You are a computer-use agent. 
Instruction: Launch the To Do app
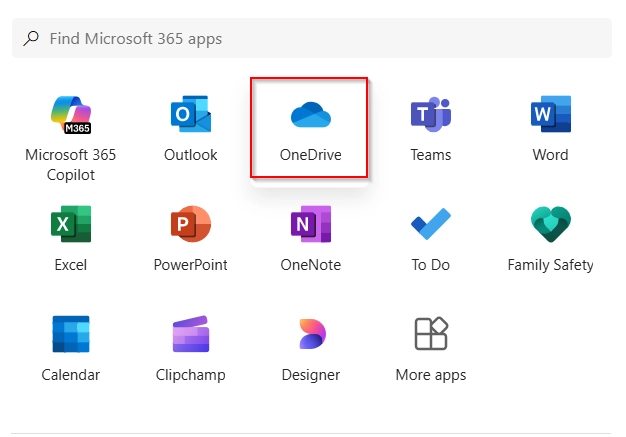[x=430, y=239]
